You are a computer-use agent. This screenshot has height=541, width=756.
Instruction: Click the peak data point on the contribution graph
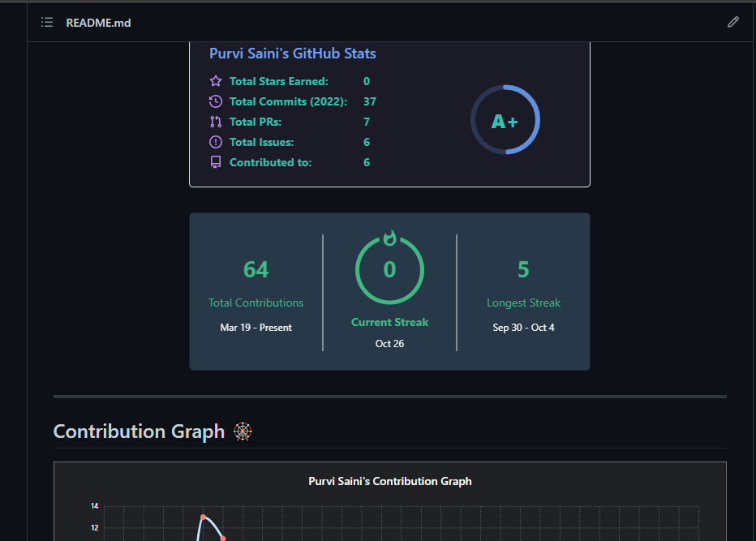(x=203, y=517)
